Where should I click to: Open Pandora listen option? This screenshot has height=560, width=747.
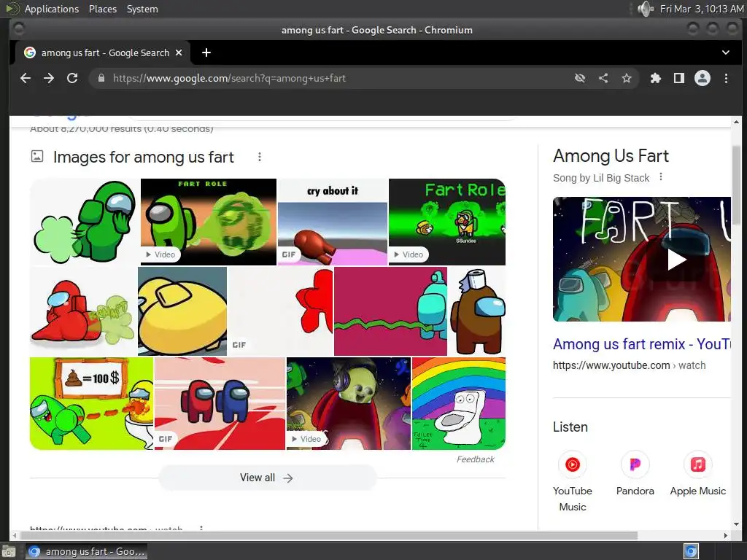[635, 473]
